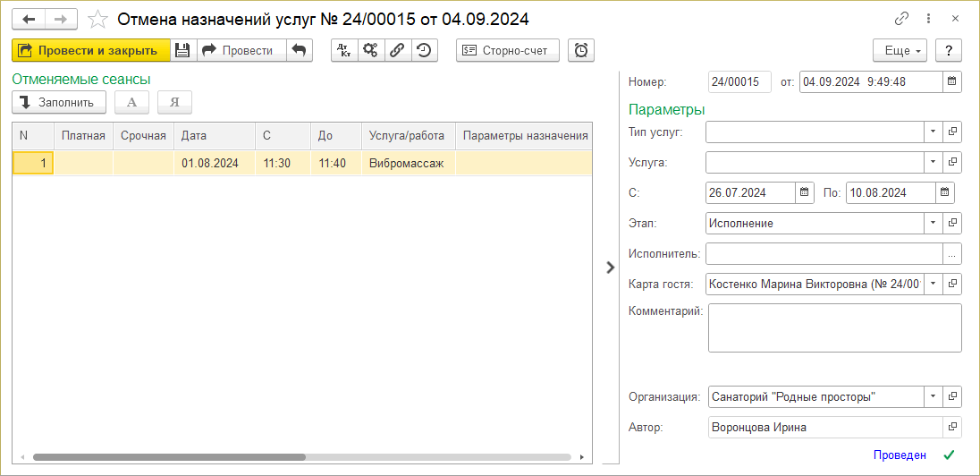980x476 pixels.
Task: Open change history clock icon
Action: pyautogui.click(x=425, y=51)
